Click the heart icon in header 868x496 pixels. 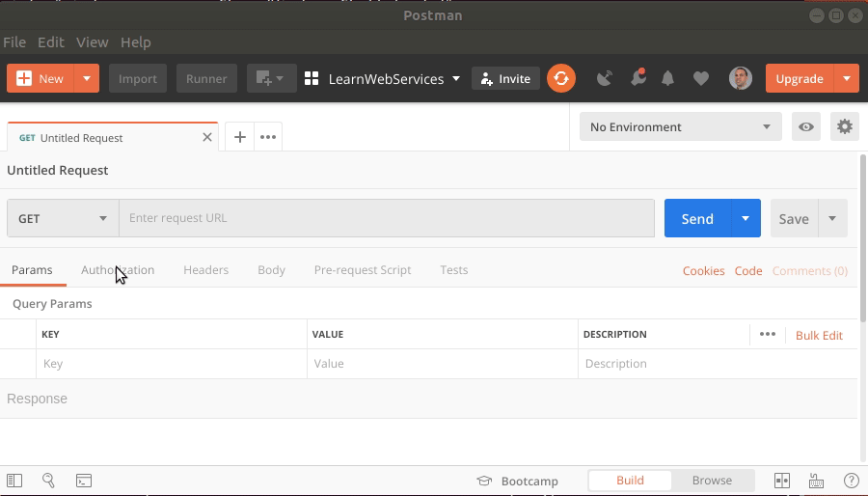[701, 78]
